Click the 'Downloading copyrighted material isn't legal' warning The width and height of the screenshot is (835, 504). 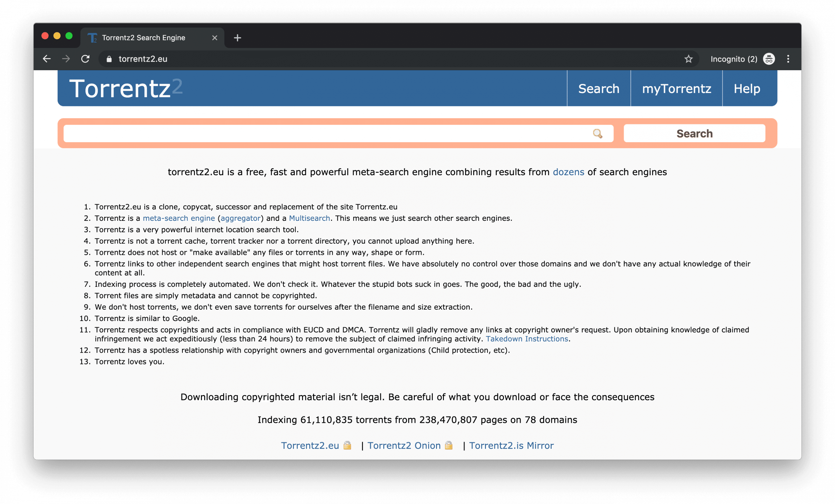click(x=417, y=397)
